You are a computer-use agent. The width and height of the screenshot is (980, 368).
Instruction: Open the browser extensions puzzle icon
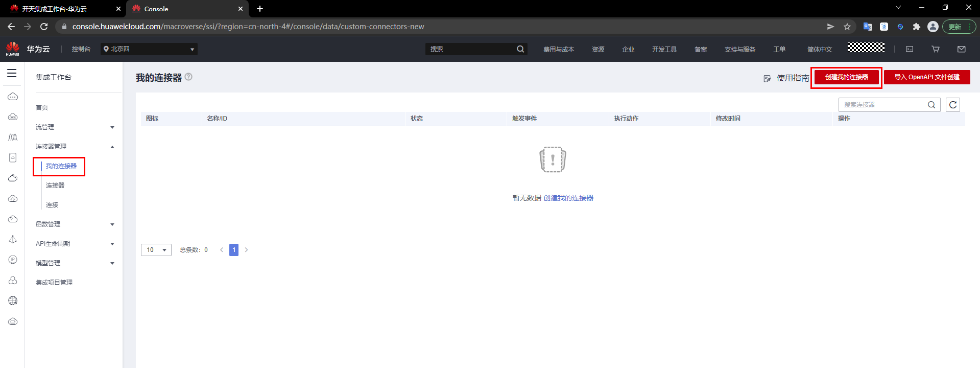point(917,27)
